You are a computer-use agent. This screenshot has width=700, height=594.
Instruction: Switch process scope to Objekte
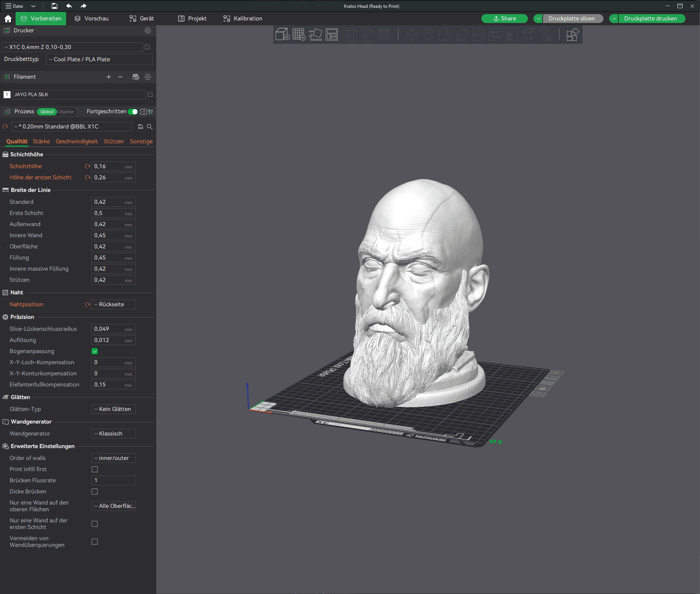(66, 112)
